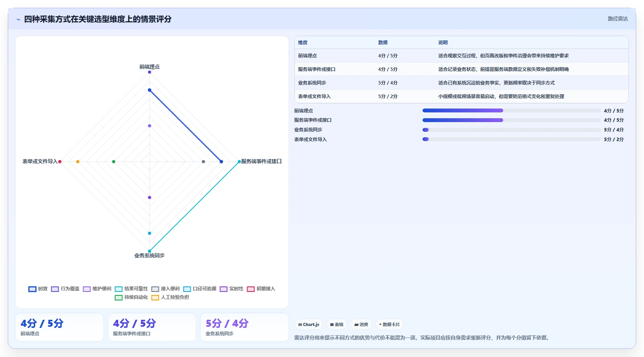Image resolution: width=644 pixels, height=357 pixels.
Task: Open the 表格 view tab
Action: [337, 324]
